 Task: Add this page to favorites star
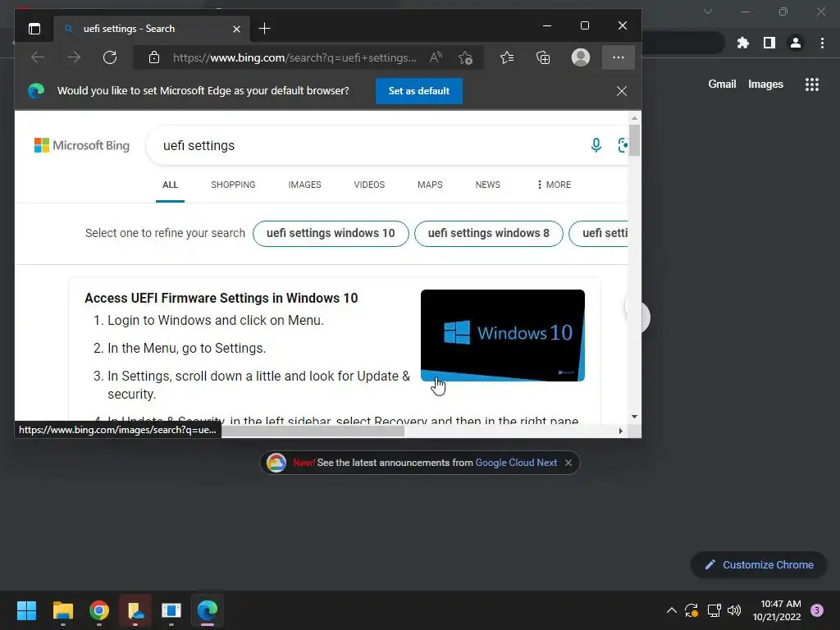465,57
